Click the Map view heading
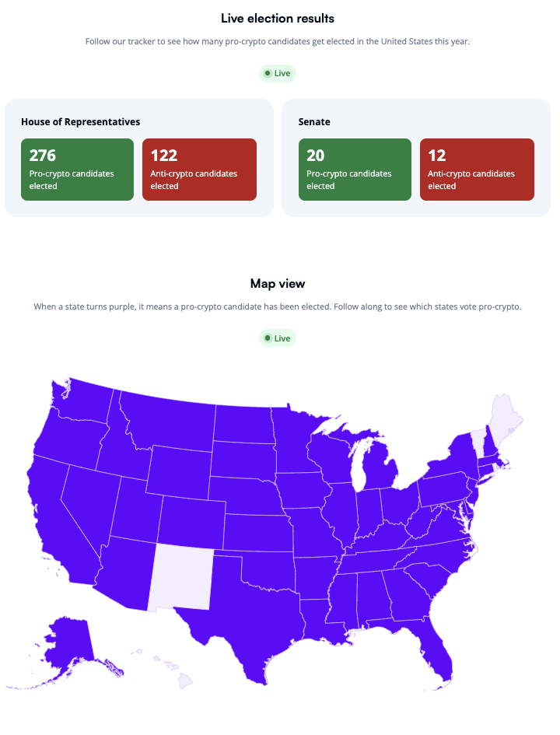This screenshot has height=735, width=560. coord(277,283)
